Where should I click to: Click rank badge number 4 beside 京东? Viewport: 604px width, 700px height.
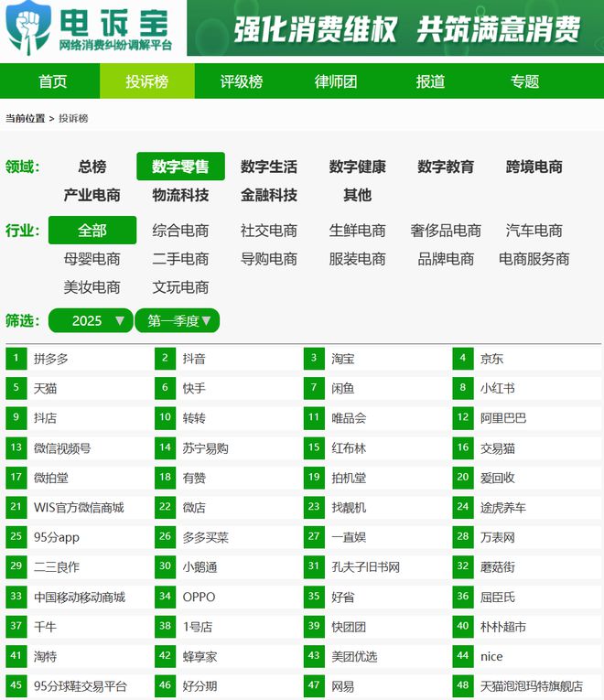pyautogui.click(x=463, y=359)
